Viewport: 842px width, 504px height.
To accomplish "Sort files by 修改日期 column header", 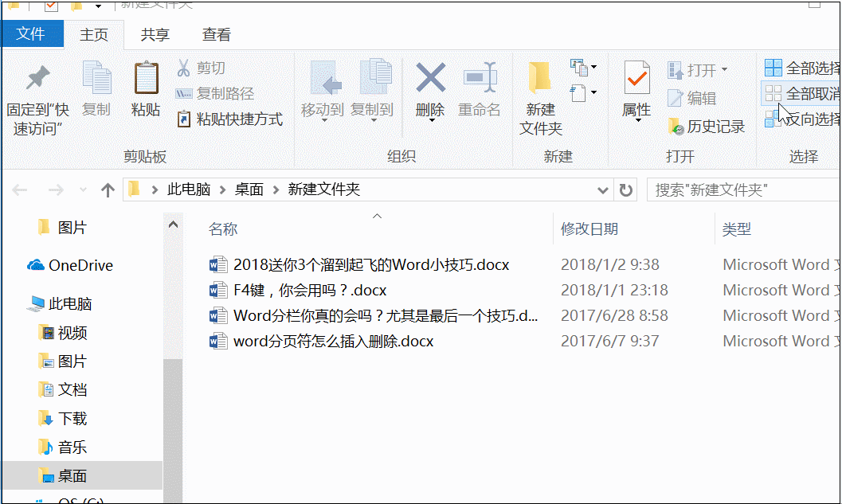I will [x=589, y=229].
